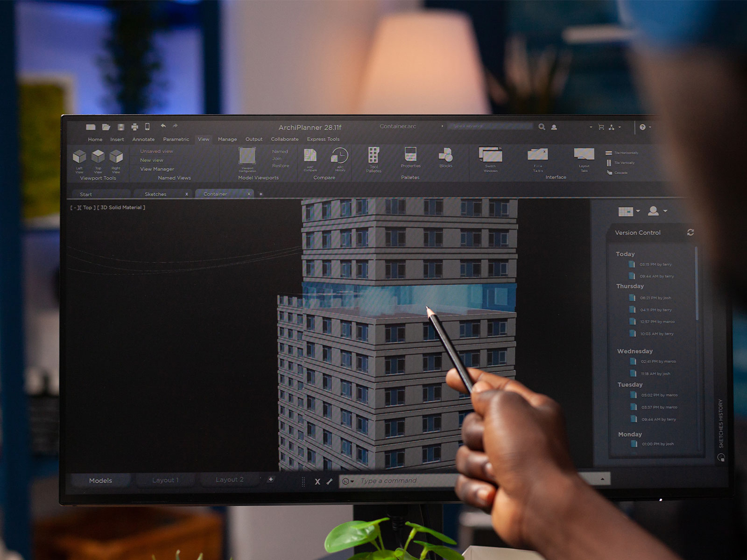The height and width of the screenshot is (560, 747).
Task: Click New view in Named Views
Action: [x=152, y=160]
